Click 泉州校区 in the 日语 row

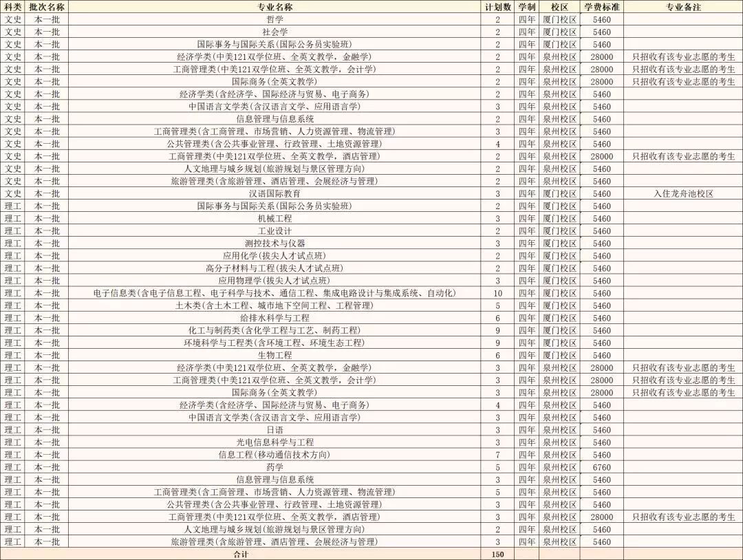pos(559,430)
